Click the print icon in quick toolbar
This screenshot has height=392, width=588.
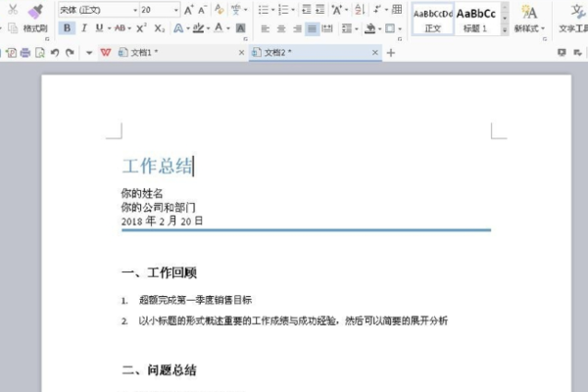click(25, 53)
